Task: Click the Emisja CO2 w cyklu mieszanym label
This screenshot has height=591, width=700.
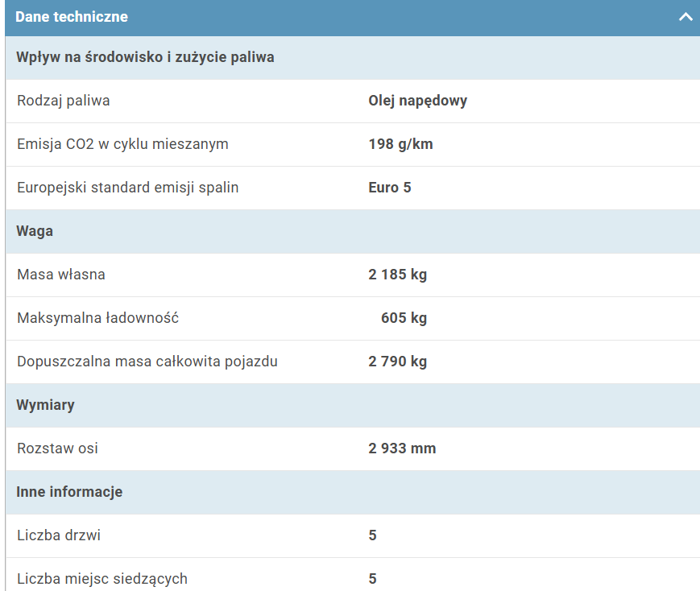Action: [x=122, y=144]
